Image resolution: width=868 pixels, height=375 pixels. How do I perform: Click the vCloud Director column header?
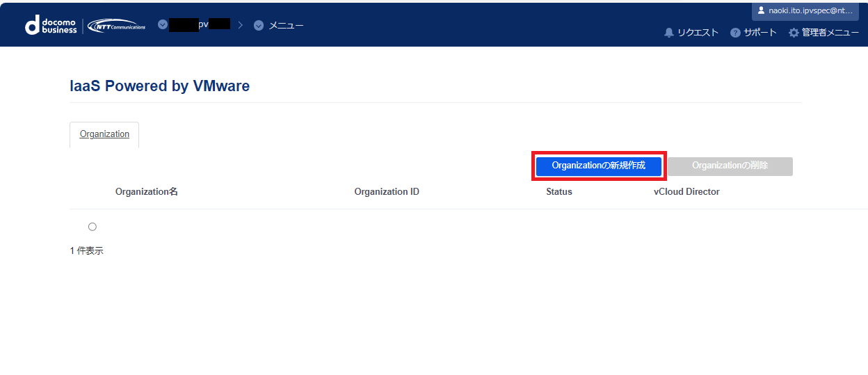(x=686, y=191)
